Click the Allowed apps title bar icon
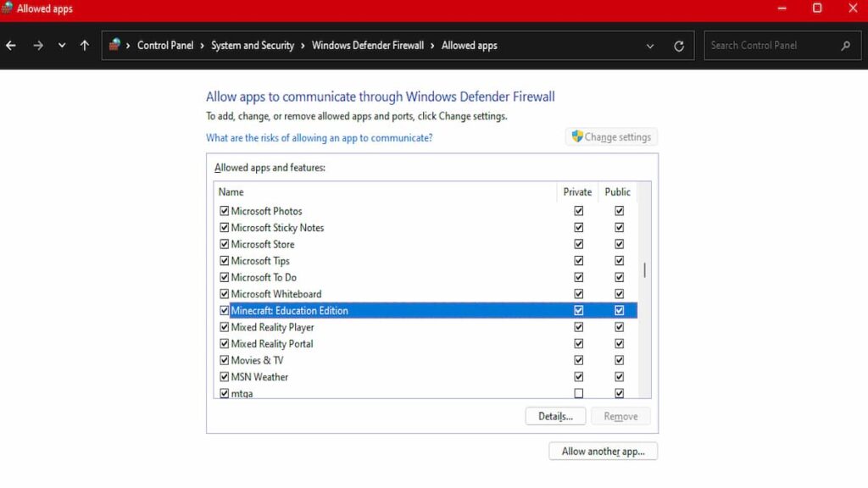The width and height of the screenshot is (868, 488). (7, 8)
